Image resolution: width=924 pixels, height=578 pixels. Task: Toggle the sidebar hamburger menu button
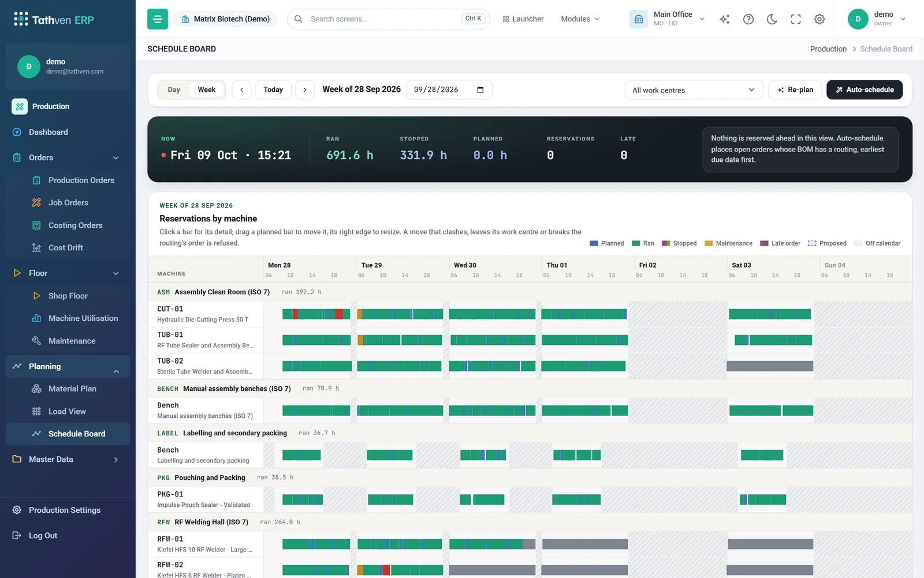[x=157, y=19]
